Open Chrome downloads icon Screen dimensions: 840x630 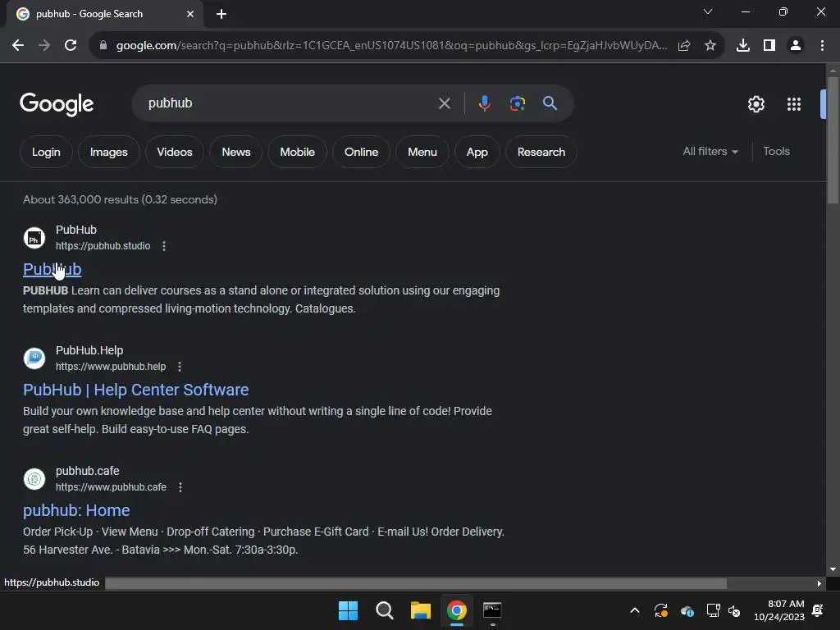743,46
